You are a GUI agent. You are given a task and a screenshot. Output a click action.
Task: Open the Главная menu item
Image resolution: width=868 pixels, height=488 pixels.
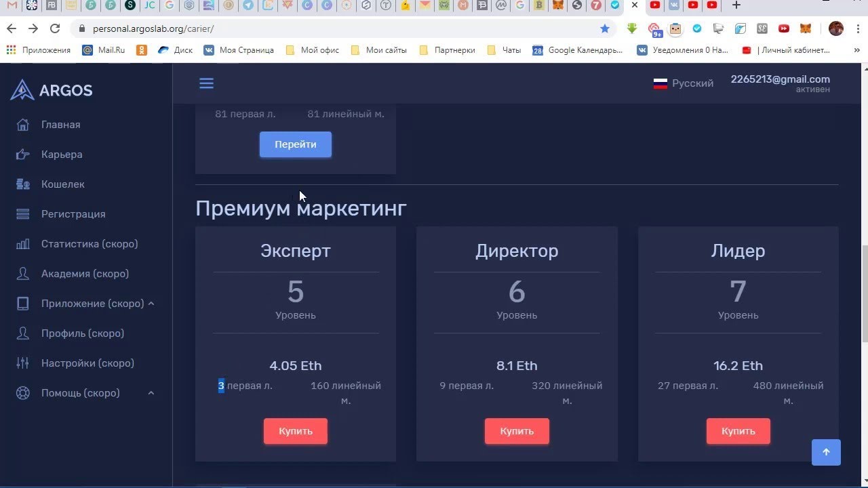pos(60,125)
